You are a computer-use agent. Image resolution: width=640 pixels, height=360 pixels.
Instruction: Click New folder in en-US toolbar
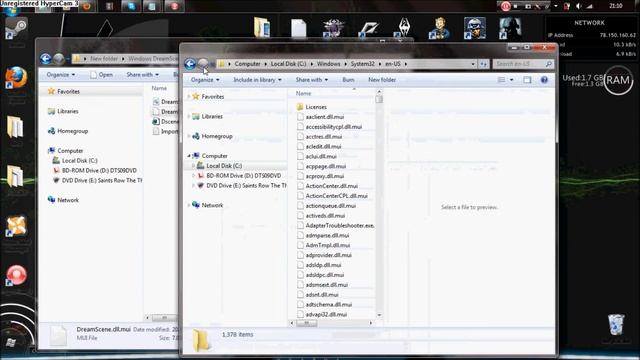(x=382, y=80)
